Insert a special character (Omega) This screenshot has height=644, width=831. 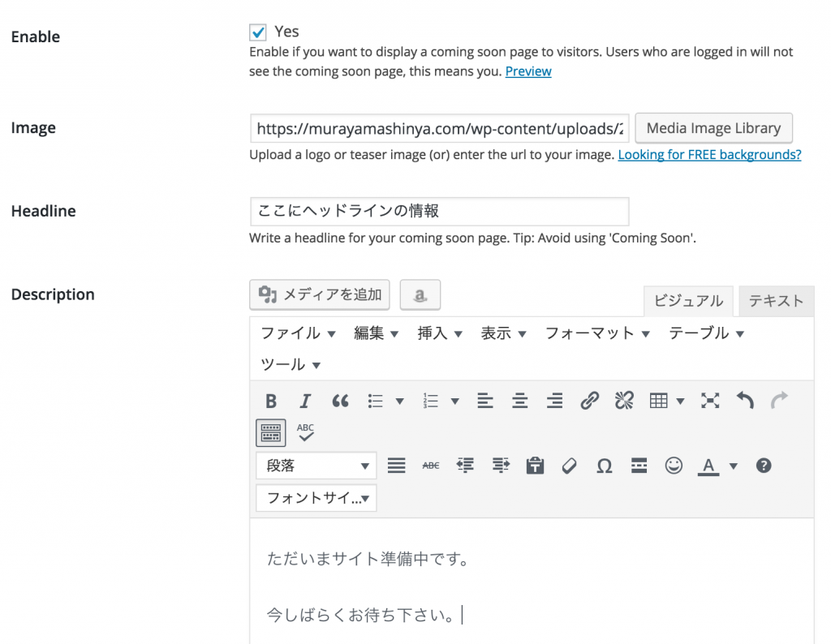(x=604, y=466)
